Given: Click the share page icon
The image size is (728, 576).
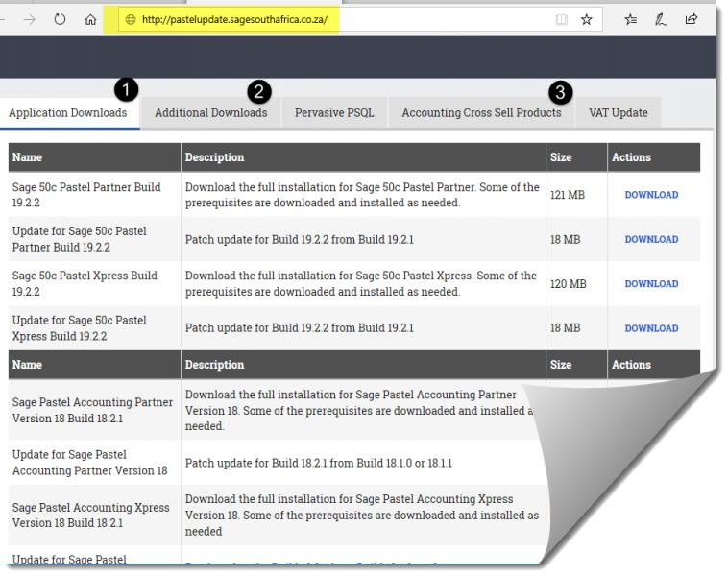Looking at the screenshot, I should [x=692, y=19].
